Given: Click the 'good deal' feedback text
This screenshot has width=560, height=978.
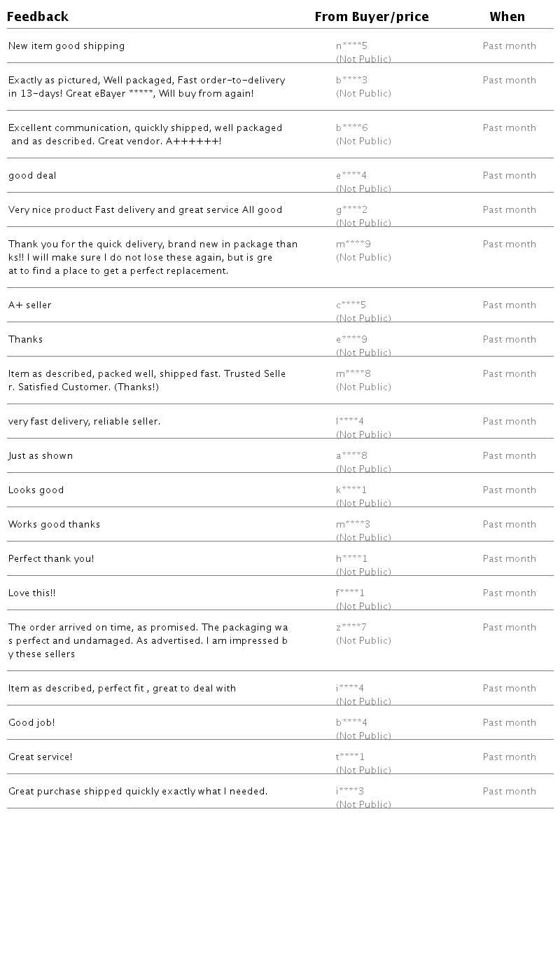Looking at the screenshot, I should (x=32, y=176).
